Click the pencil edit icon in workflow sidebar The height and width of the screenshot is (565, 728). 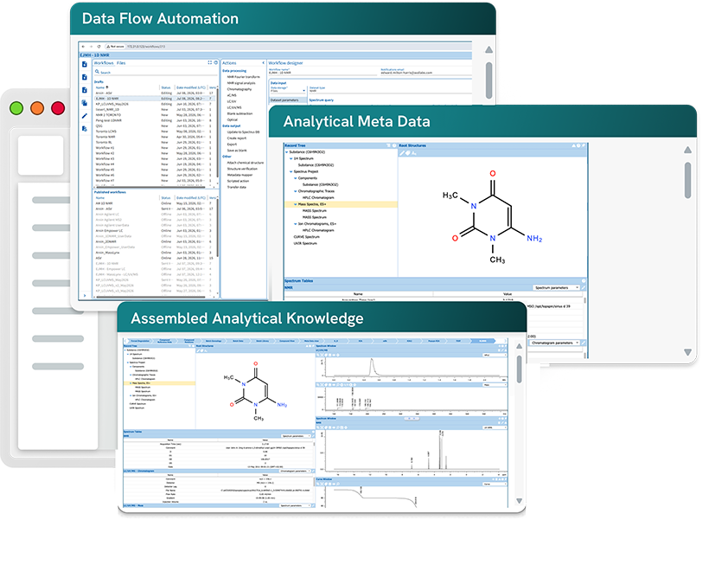85,116
